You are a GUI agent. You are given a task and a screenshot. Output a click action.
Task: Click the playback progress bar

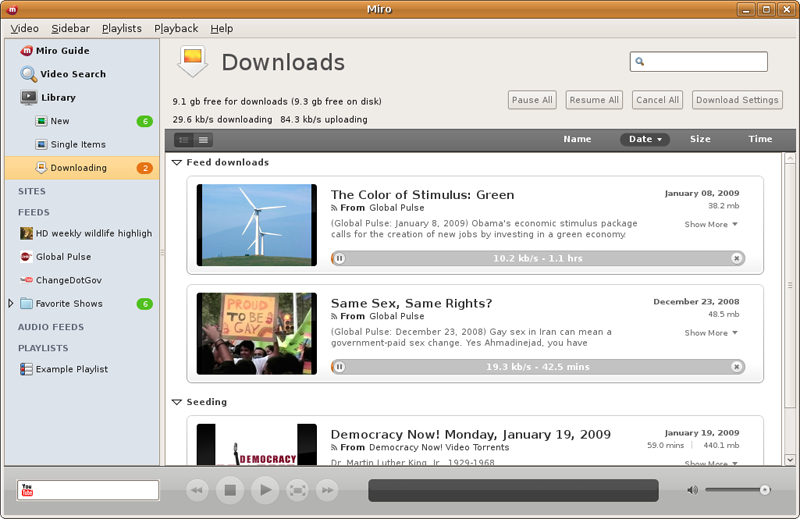[x=513, y=490]
